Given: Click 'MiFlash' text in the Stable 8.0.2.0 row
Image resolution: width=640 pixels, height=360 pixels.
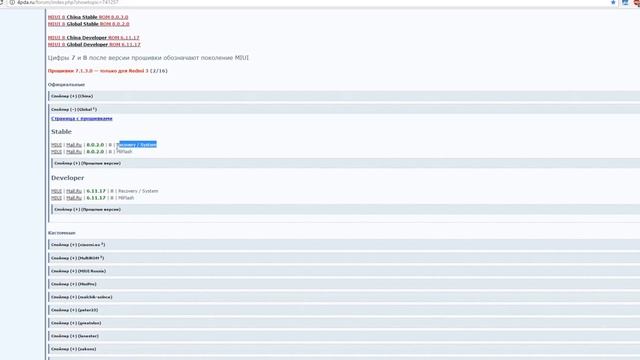Looking at the screenshot, I should pyautogui.click(x=124, y=152).
